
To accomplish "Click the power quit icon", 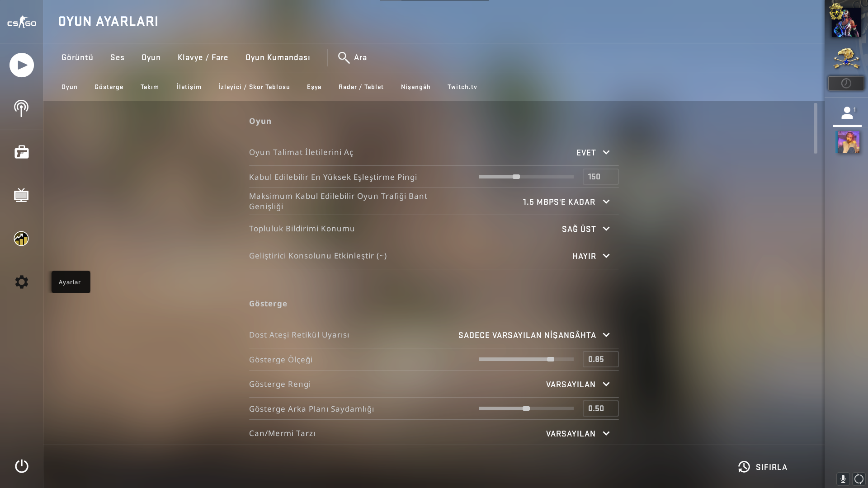I will click(21, 466).
